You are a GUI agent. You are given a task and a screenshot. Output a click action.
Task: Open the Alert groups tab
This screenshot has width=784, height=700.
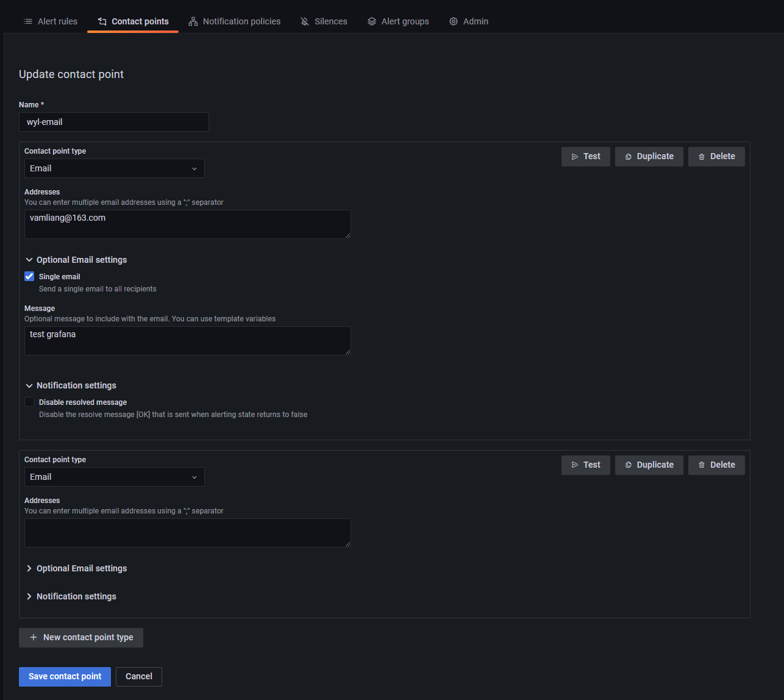pos(398,21)
